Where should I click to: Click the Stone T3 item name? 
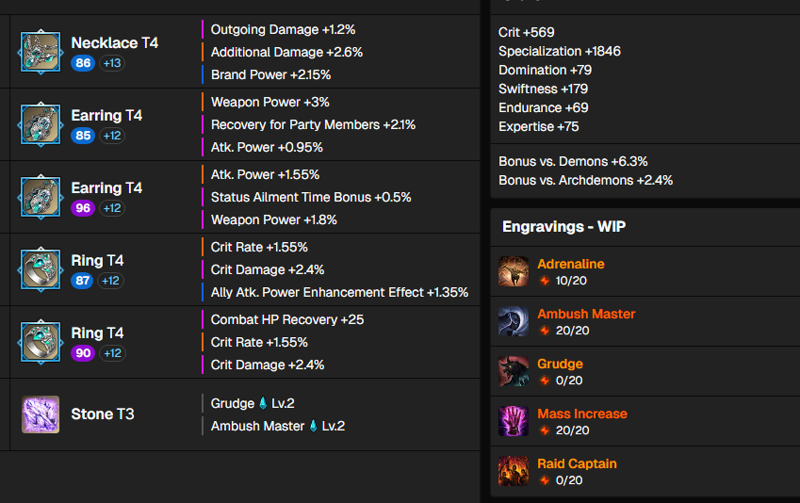(x=103, y=414)
